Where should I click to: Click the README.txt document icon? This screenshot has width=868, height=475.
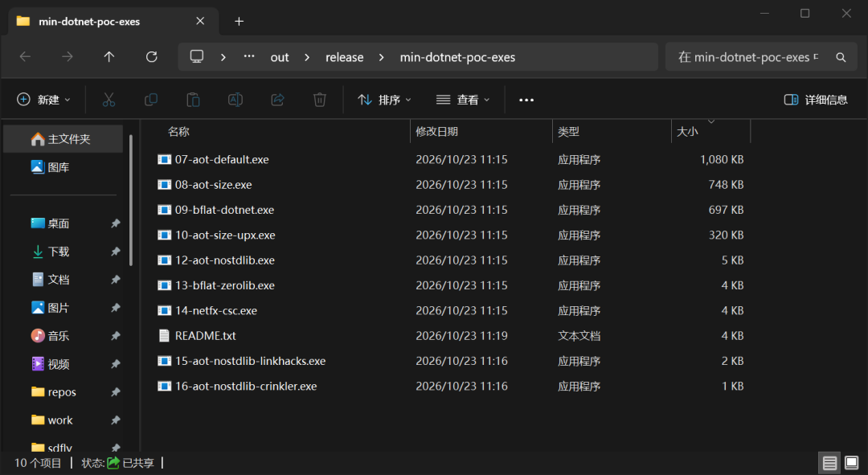click(164, 335)
